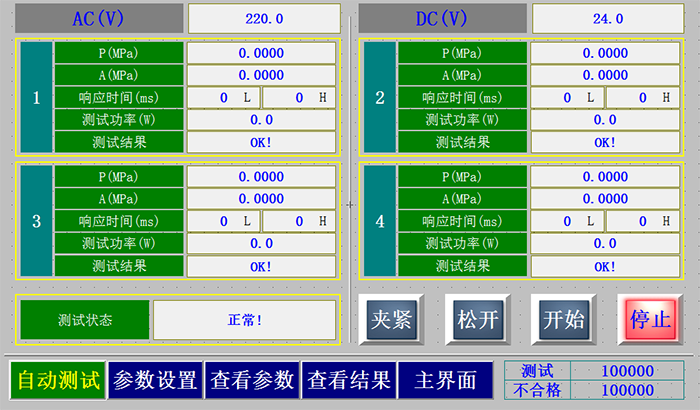700x410 pixels.
Task: Click station 4 测试结果 OK! field
Action: 605,266
